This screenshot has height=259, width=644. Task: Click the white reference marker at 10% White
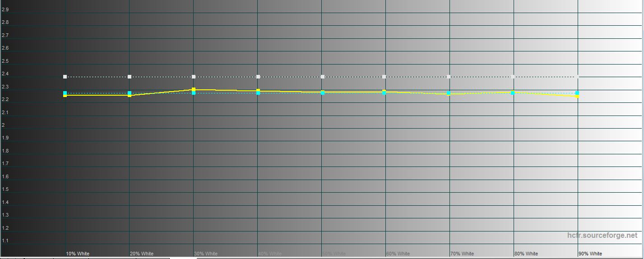click(65, 77)
